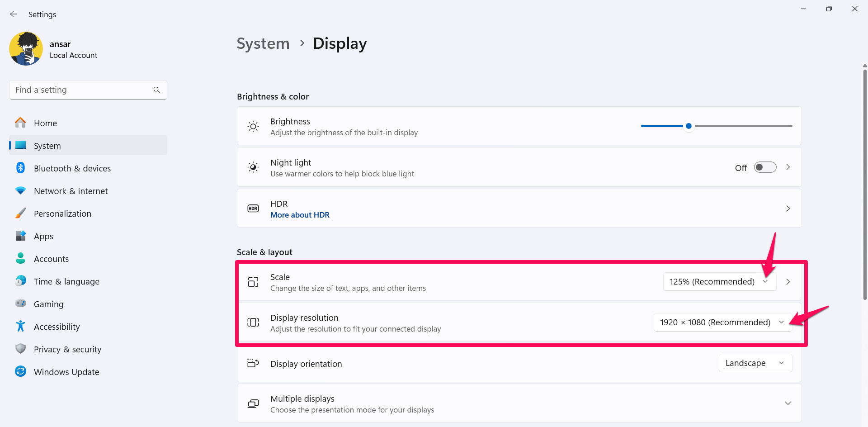Click the Multiple displays icon
This screenshot has width=868, height=427.
(253, 403)
